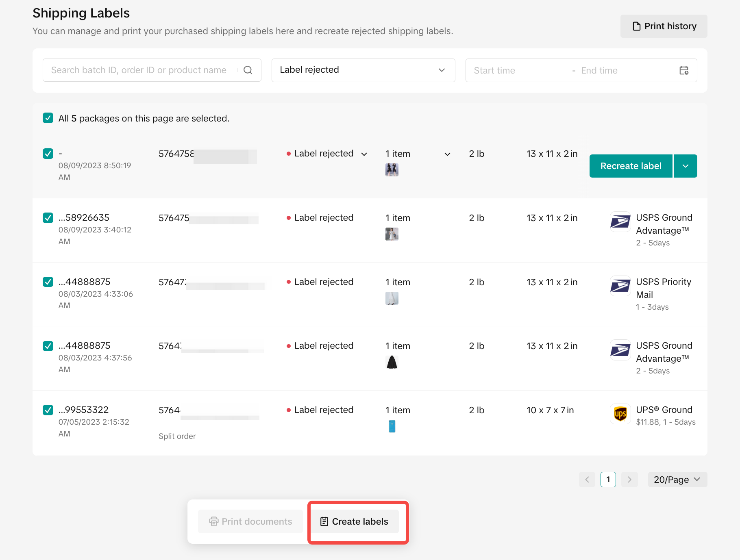Viewport: 740px width, 560px height.
Task: Click USPS logo beside USPS Priority Mail
Action: click(x=620, y=286)
